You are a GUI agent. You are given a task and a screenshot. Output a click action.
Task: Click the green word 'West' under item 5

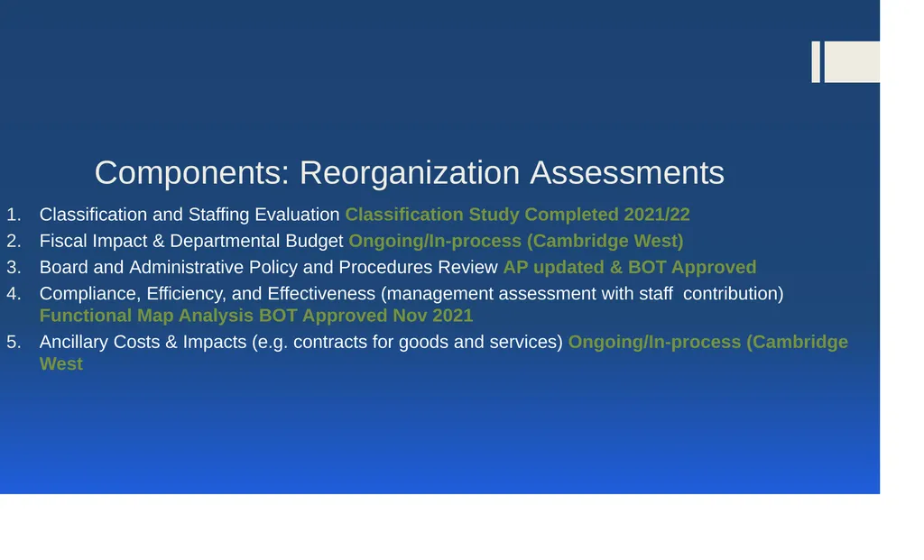point(61,364)
